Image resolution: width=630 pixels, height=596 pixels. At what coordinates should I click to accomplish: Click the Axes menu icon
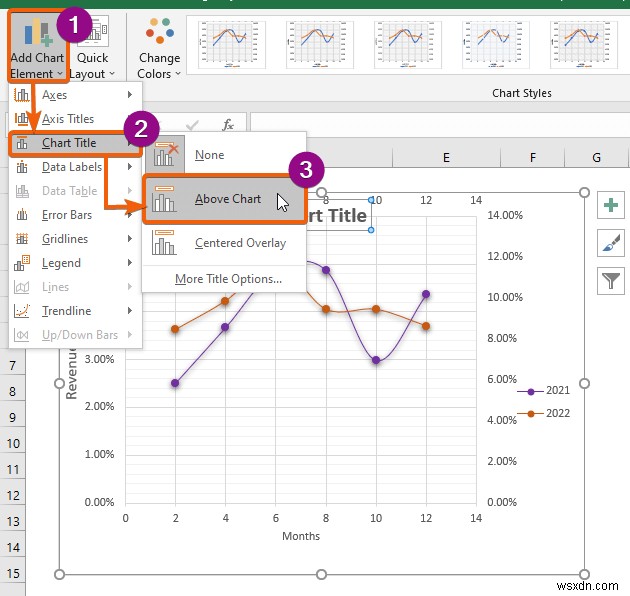(22, 95)
